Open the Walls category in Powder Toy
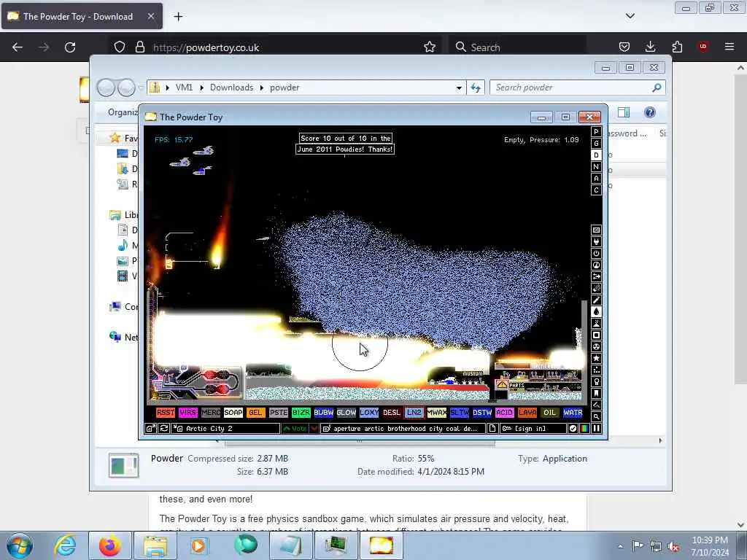Image resolution: width=747 pixels, height=560 pixels. click(596, 230)
